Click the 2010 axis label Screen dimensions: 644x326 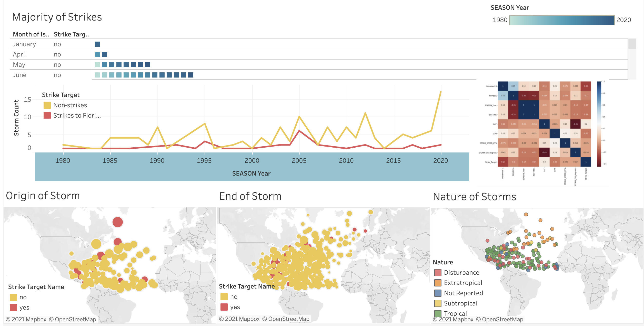click(346, 161)
